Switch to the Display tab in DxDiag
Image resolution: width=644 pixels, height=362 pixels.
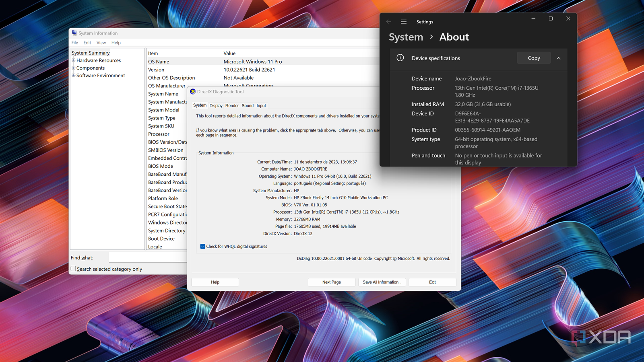(x=216, y=106)
